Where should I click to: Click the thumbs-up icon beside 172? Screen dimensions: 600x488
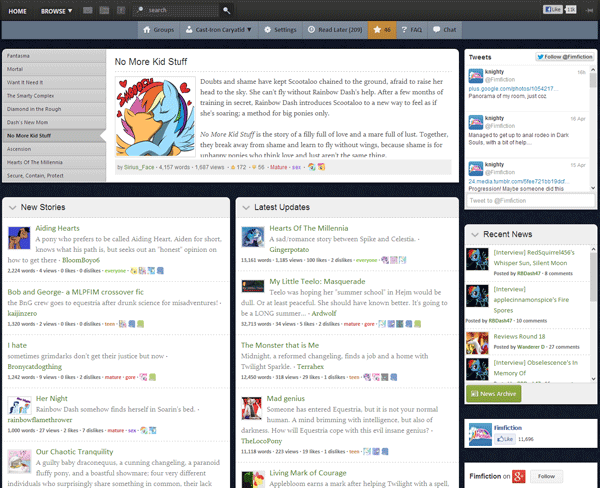pos(233,167)
